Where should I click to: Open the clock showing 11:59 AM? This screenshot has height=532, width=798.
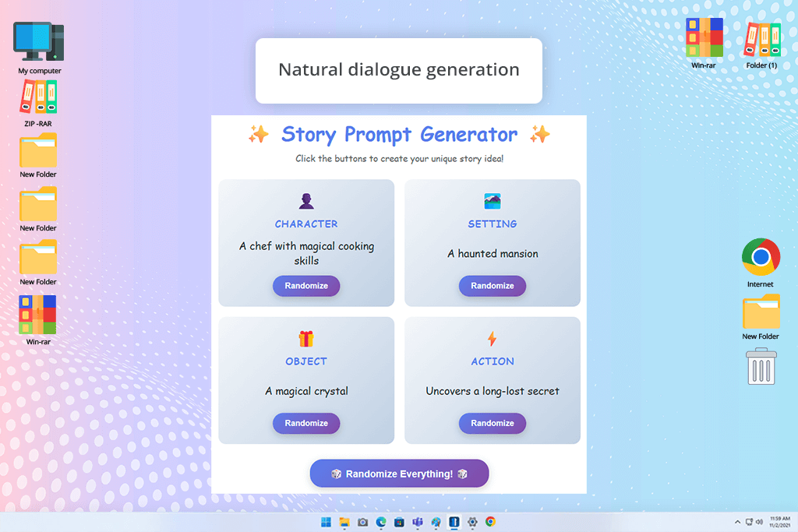pos(779,522)
